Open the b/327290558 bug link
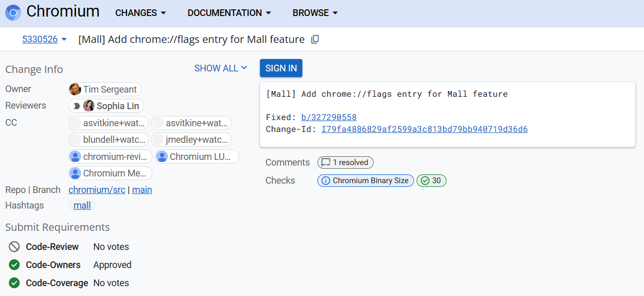 329,117
